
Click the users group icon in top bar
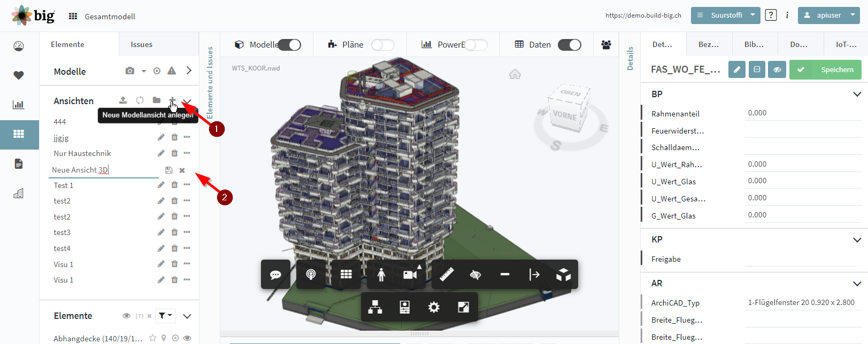click(606, 45)
